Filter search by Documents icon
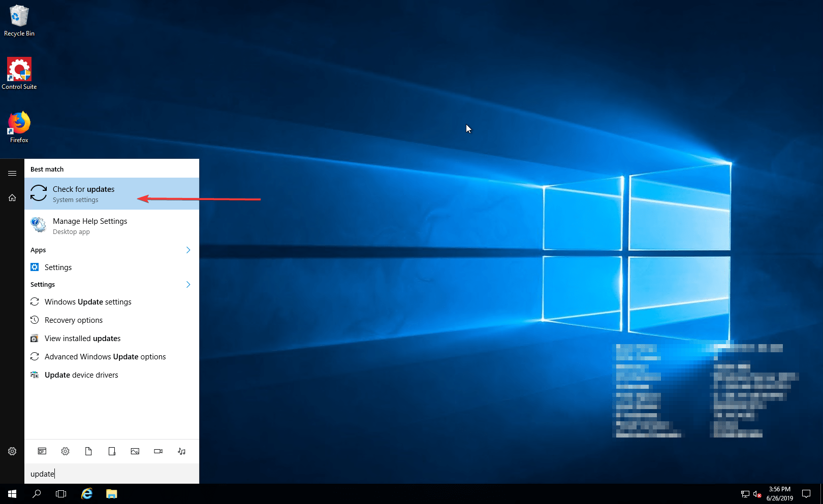This screenshot has height=504, width=823. pyautogui.click(x=88, y=451)
